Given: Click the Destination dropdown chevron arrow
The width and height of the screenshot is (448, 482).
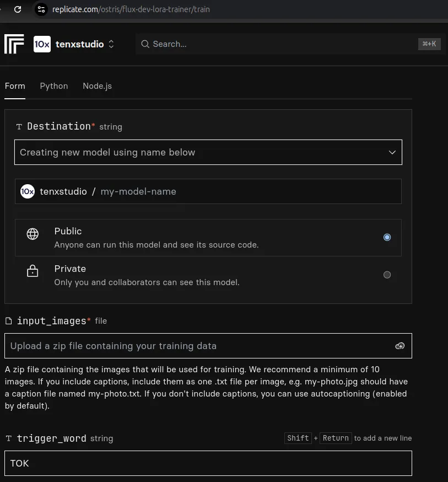Looking at the screenshot, I should (x=392, y=152).
